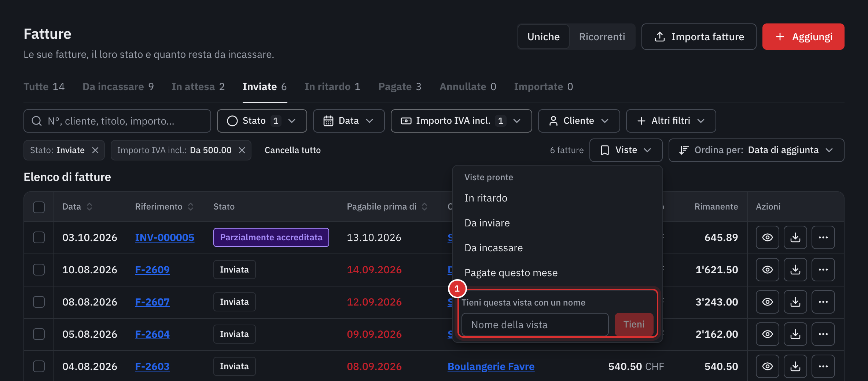The image size is (868, 381).
Task: Download invoice F-2604
Action: [795, 334]
